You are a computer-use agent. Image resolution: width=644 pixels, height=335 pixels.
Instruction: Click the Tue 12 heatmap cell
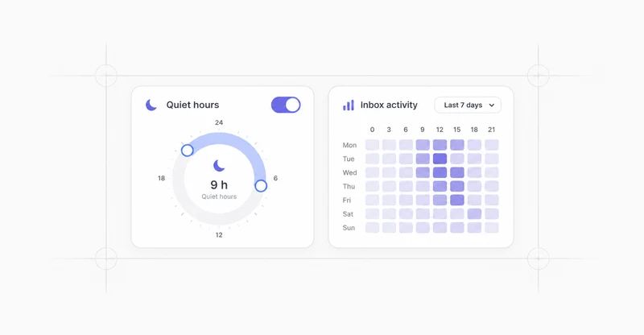440,159
